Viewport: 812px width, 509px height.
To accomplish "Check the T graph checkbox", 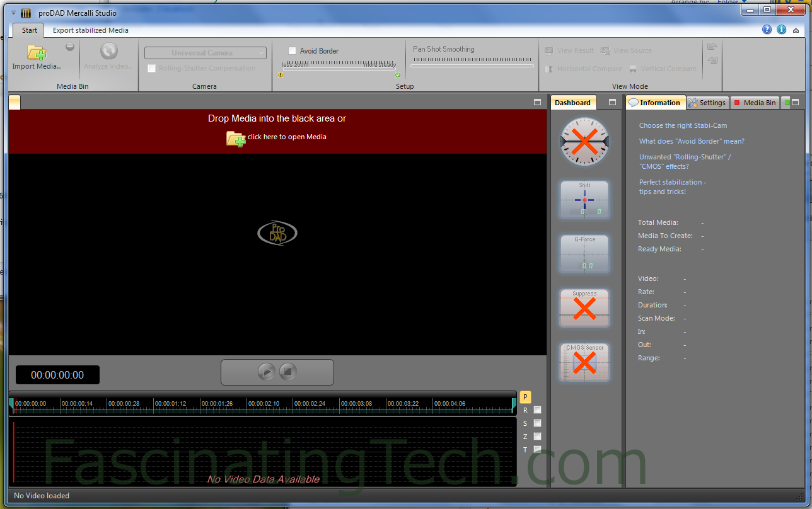I will 538,449.
